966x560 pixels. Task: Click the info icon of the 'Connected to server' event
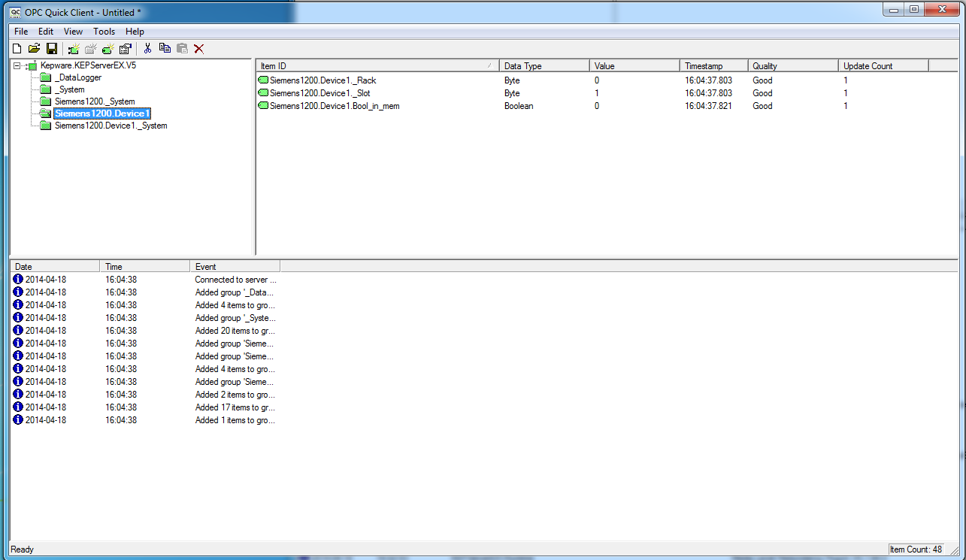coord(19,280)
